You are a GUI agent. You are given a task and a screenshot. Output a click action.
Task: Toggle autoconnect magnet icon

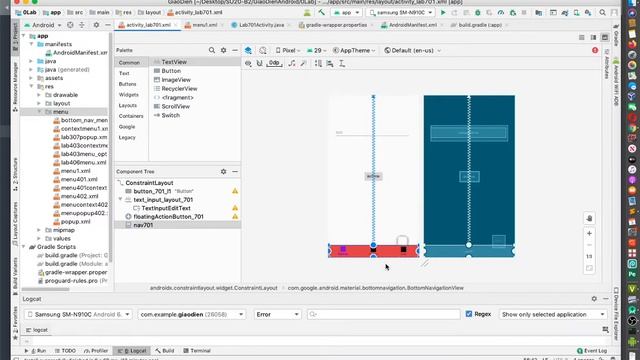[x=260, y=63]
